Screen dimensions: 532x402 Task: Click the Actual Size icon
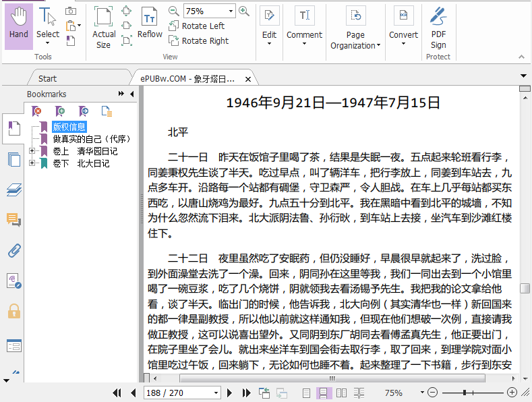point(103,27)
